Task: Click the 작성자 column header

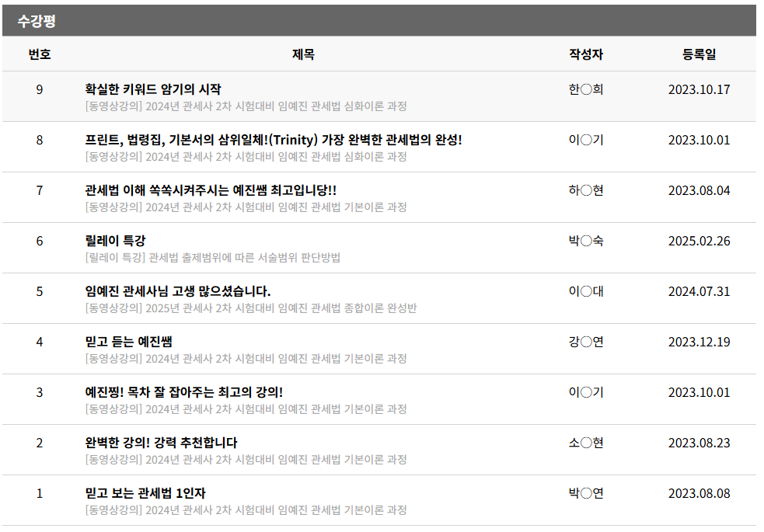Action: coord(586,54)
